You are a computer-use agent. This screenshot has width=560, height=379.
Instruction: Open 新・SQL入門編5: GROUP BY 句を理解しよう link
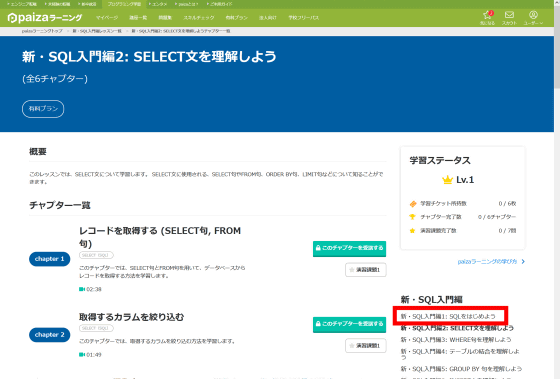[461, 368]
